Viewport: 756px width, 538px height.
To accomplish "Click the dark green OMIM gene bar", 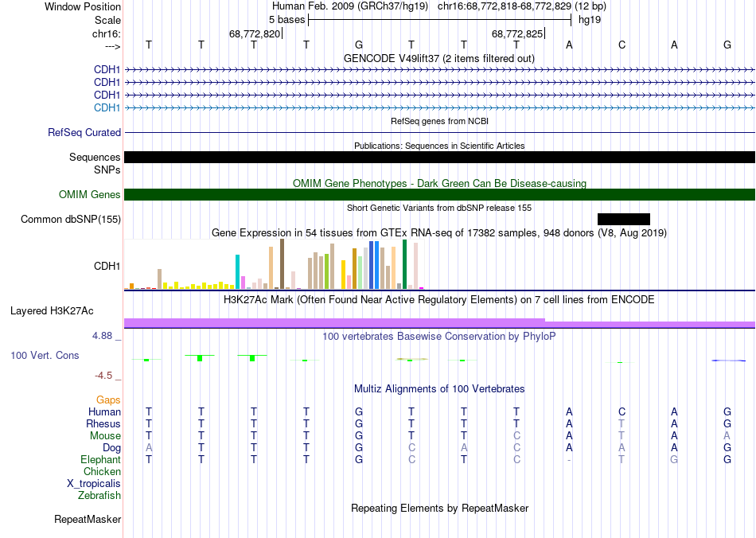I will [x=439, y=195].
